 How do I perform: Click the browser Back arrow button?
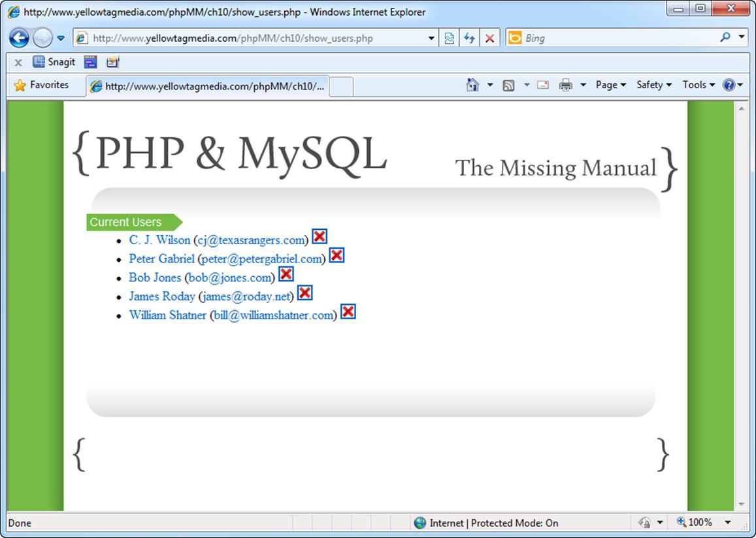(19, 38)
